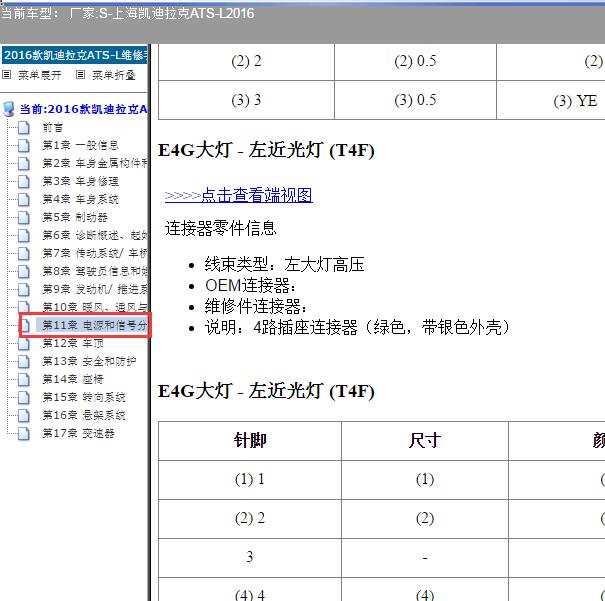Open the 第8章 驾驶员信息 chapter

click(x=95, y=271)
